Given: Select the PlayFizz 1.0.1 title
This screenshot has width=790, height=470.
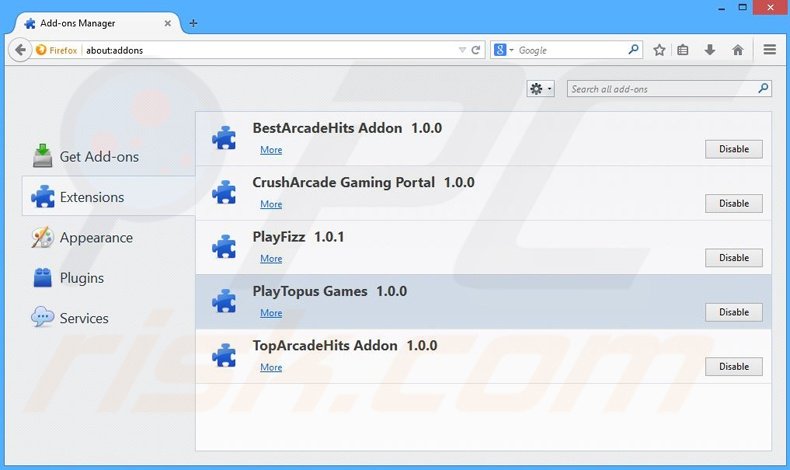Looking at the screenshot, I should (298, 237).
